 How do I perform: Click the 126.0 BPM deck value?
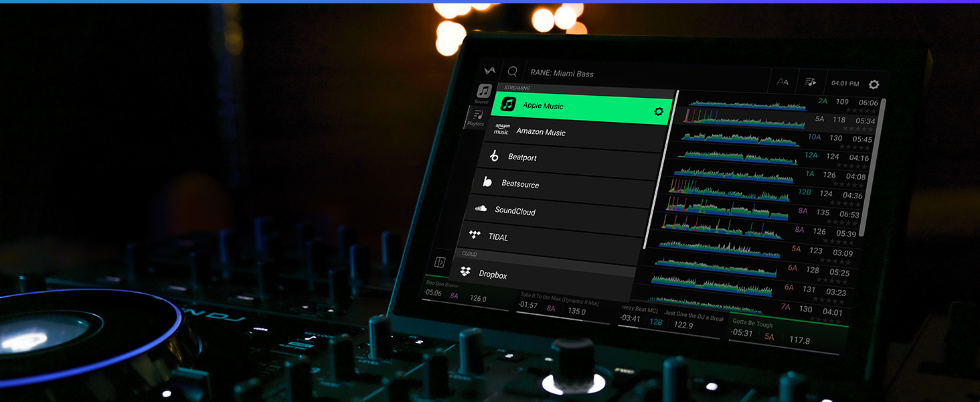pyautogui.click(x=478, y=299)
